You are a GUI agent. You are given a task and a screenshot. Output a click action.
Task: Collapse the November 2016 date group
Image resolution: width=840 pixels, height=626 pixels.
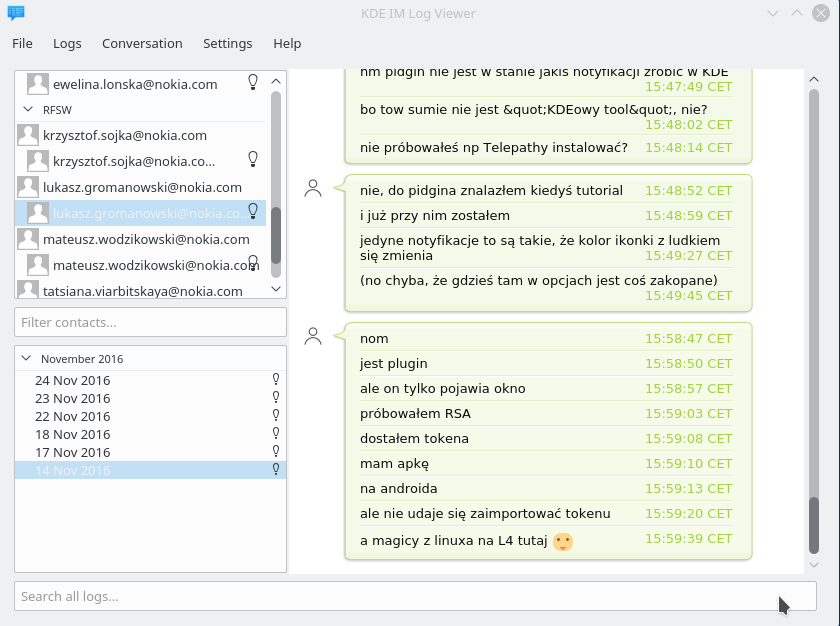[26, 358]
